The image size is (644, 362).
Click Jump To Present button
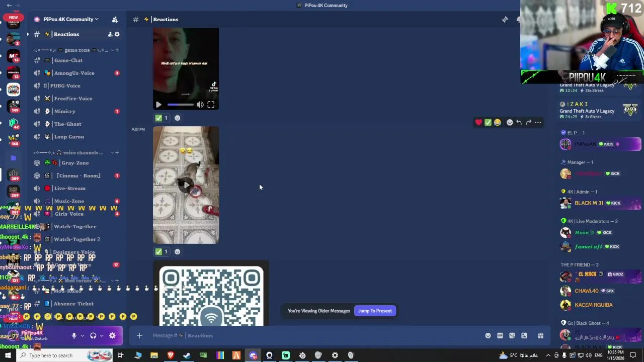(375, 311)
